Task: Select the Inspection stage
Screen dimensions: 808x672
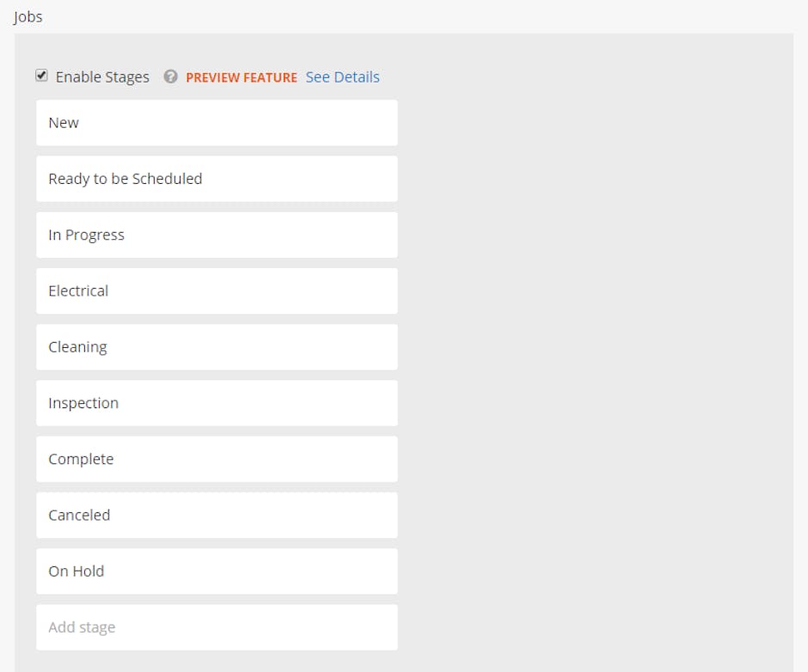Action: pyautogui.click(x=216, y=402)
